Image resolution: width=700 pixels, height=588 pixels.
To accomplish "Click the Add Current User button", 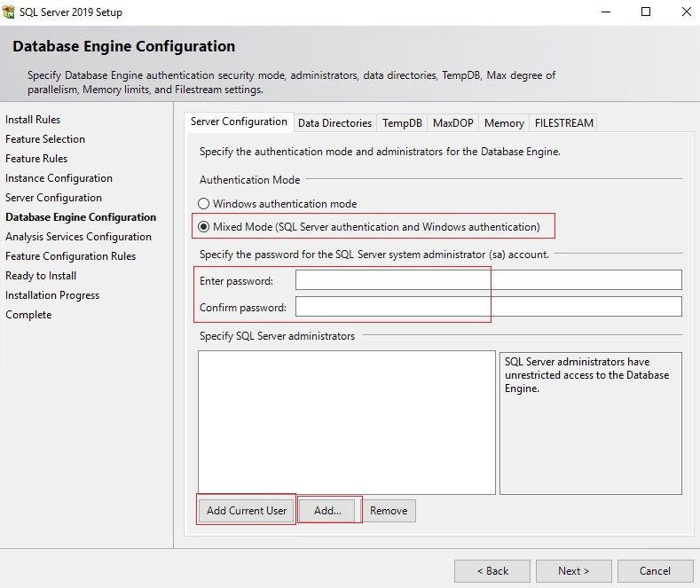I will click(x=247, y=510).
